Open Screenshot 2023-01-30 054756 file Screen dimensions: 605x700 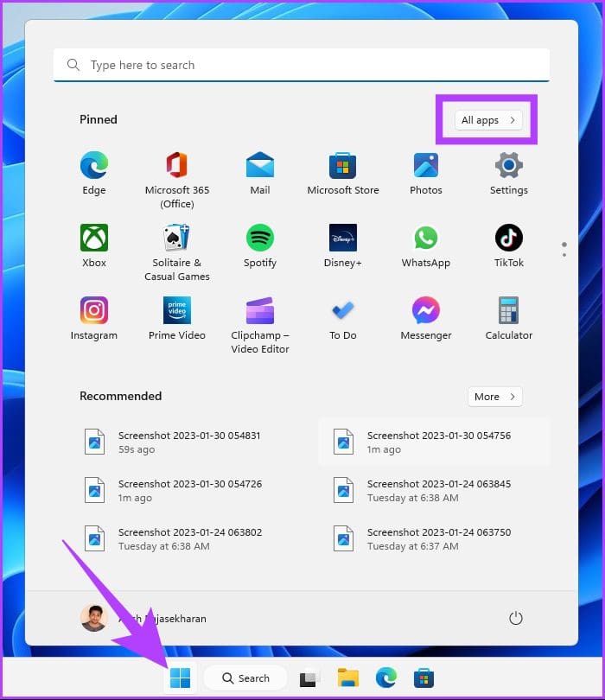(435, 442)
